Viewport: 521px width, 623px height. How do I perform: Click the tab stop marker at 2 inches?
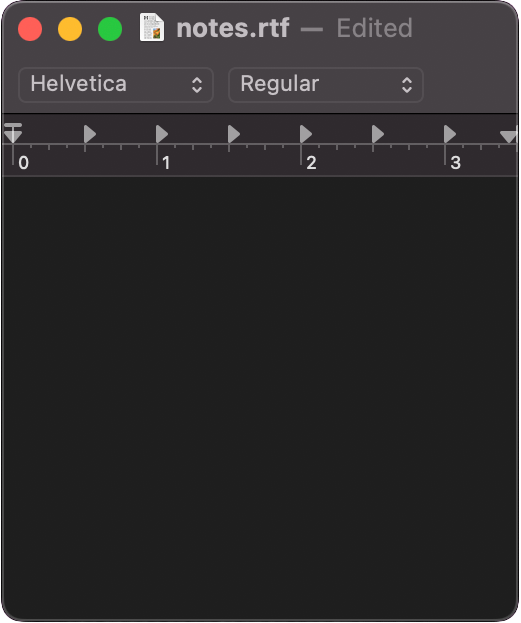[x=306, y=134]
